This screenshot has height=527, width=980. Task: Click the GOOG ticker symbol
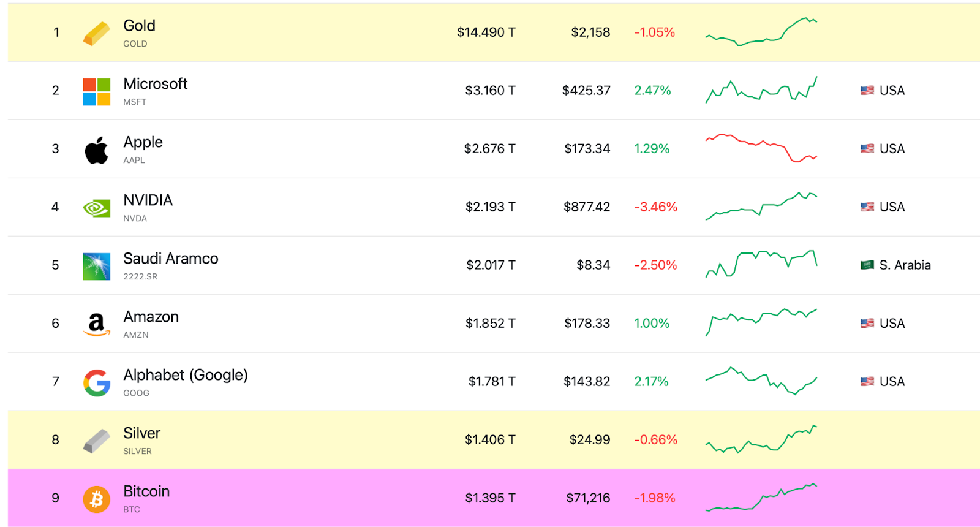136,393
